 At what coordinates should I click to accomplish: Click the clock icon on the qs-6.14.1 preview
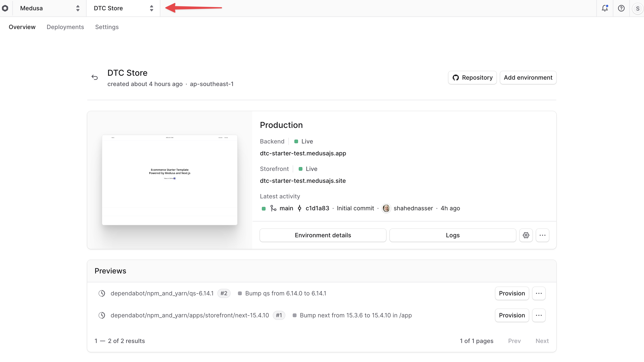[x=102, y=293]
